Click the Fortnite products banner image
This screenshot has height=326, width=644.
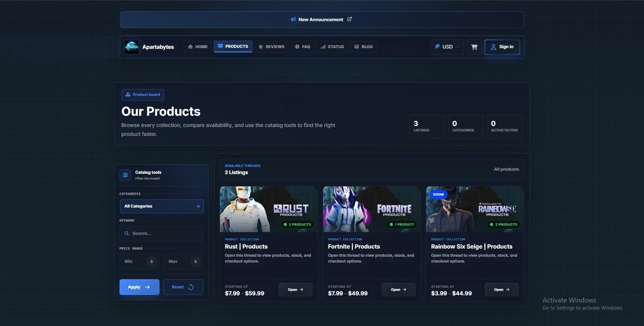click(x=372, y=209)
